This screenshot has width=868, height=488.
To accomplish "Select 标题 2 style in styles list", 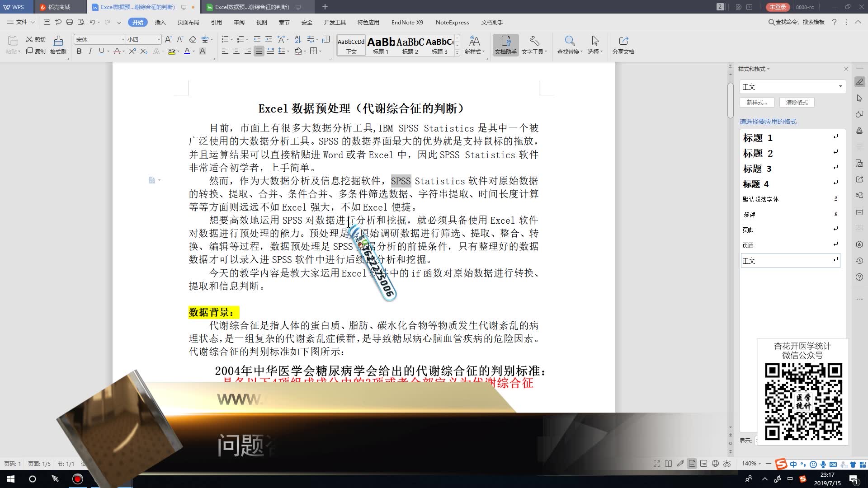I will point(758,154).
